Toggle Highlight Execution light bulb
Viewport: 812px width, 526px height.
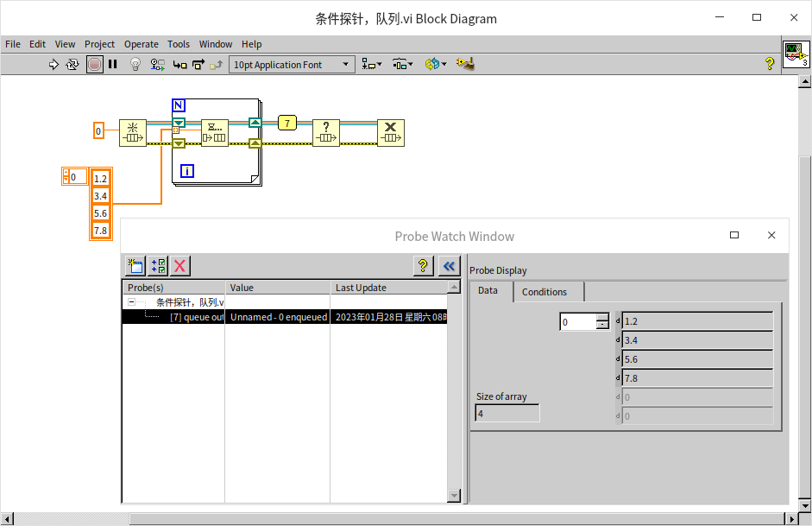(135, 64)
